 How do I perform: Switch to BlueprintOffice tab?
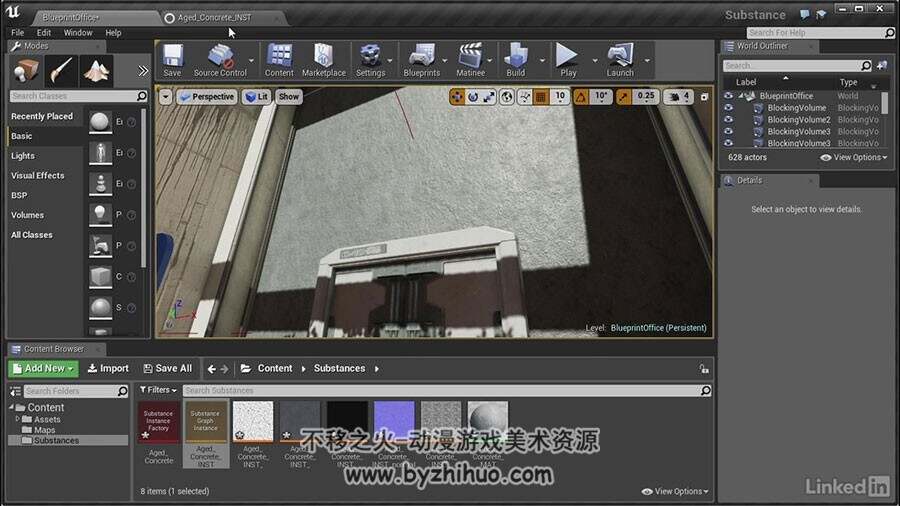71,18
